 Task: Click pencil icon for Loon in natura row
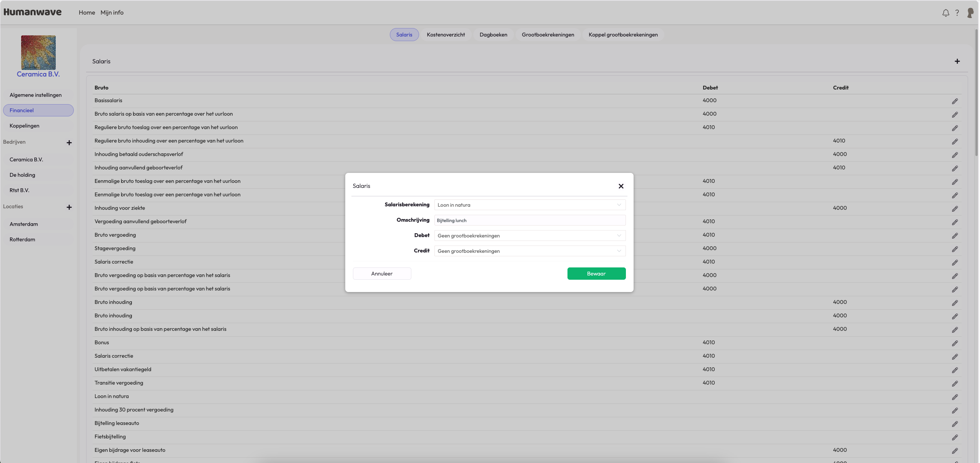(x=955, y=397)
